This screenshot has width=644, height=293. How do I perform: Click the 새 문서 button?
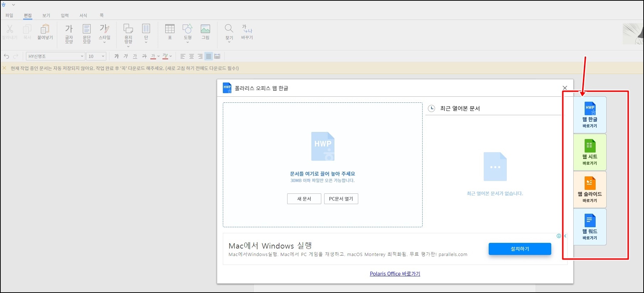304,199
